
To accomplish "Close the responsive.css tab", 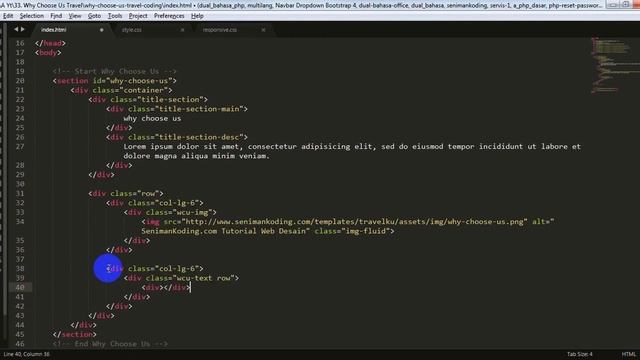I will 263,30.
